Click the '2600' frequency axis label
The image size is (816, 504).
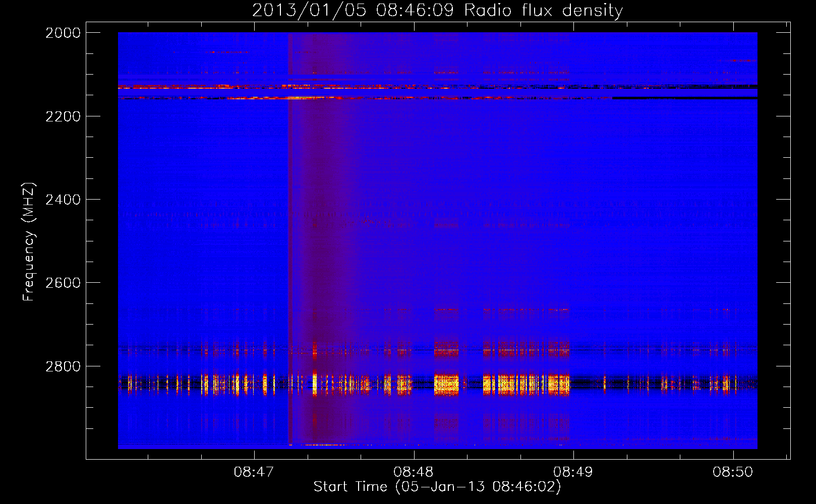[63, 283]
